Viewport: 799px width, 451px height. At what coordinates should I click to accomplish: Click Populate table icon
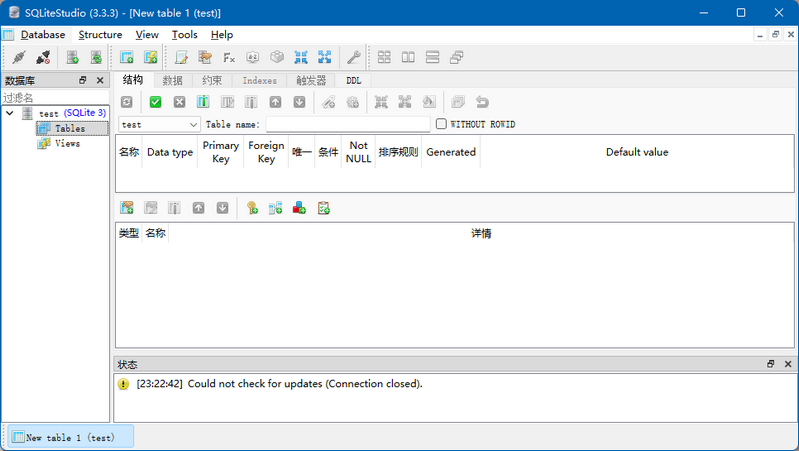point(429,102)
